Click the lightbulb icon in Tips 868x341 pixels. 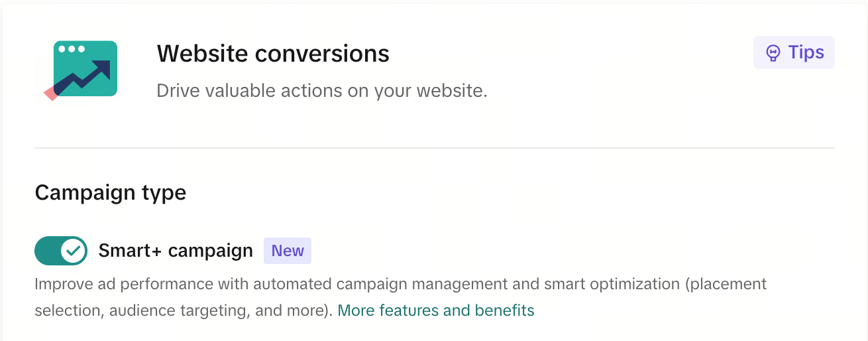(x=773, y=53)
